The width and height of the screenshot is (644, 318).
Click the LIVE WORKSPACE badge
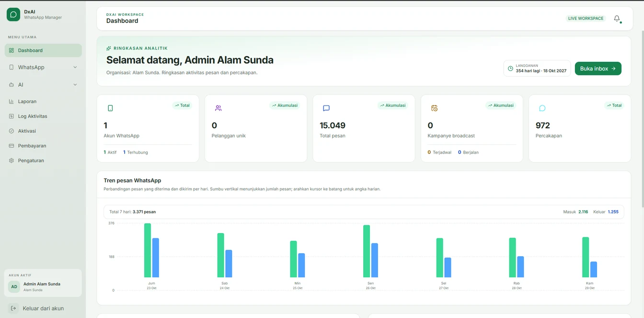(x=586, y=18)
